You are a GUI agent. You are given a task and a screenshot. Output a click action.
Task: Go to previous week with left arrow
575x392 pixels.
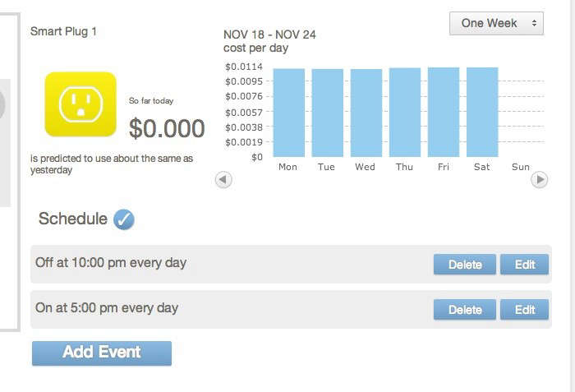[x=223, y=180]
